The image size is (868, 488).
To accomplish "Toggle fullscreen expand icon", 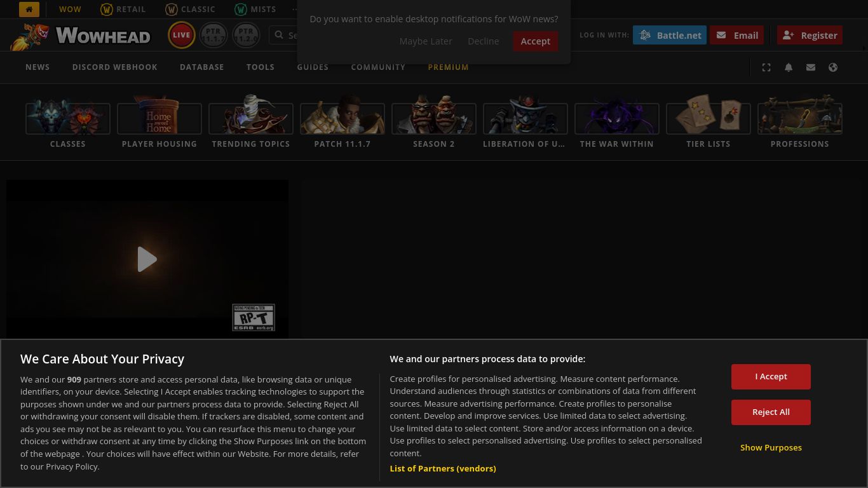I will click(x=766, y=67).
